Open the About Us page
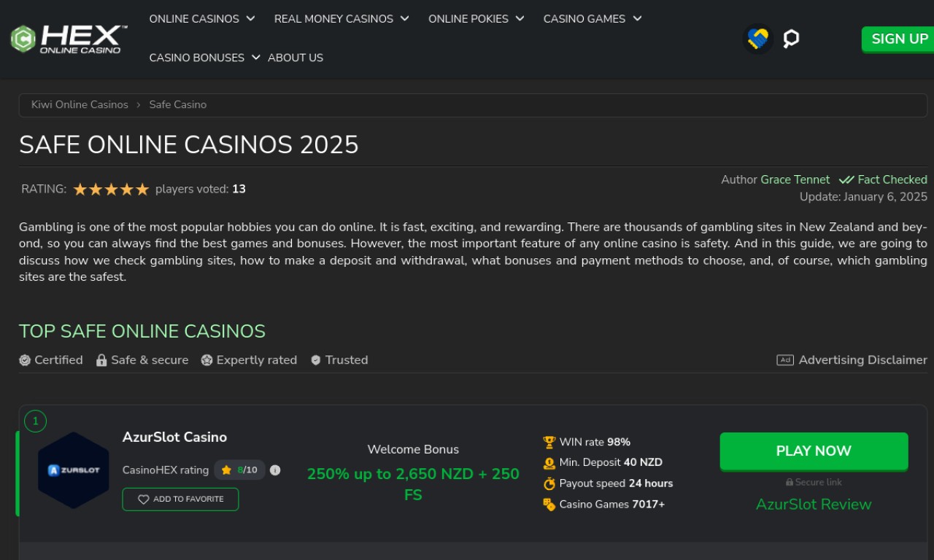 (x=296, y=58)
